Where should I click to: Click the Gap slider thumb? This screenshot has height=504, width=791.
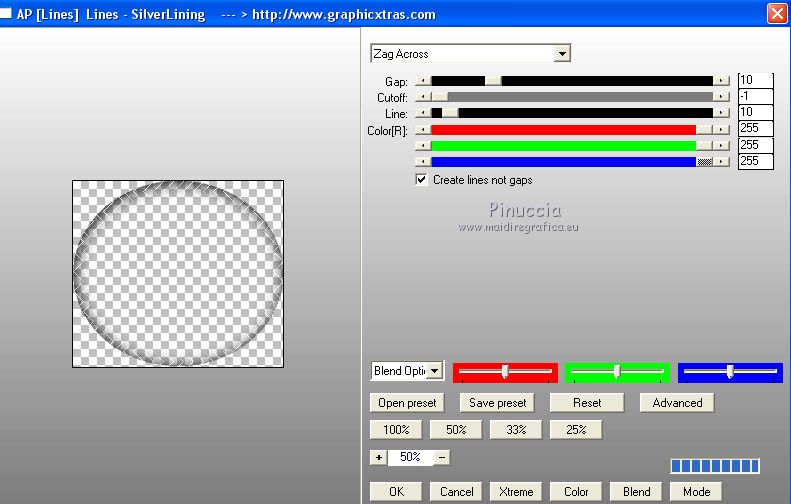point(493,81)
